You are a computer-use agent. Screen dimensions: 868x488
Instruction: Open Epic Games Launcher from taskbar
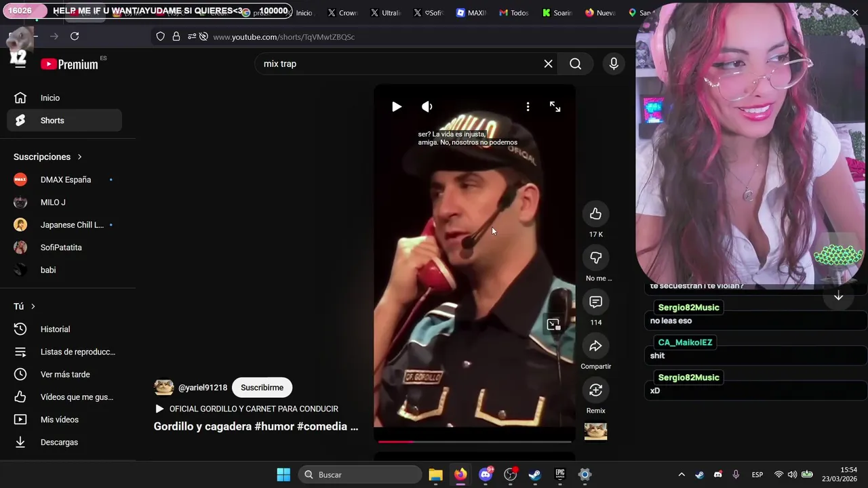pos(560,474)
